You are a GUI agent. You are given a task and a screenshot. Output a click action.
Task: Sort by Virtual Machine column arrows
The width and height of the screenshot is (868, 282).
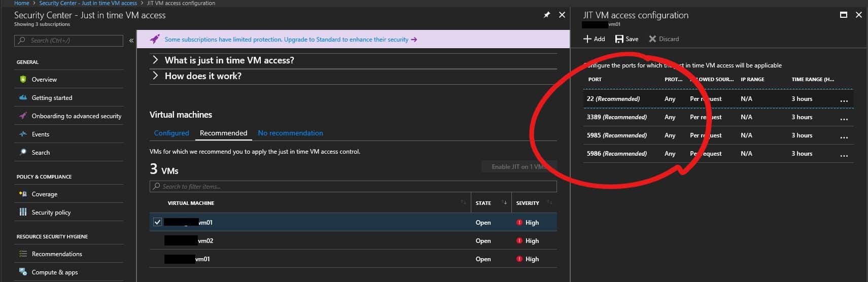[463, 202]
